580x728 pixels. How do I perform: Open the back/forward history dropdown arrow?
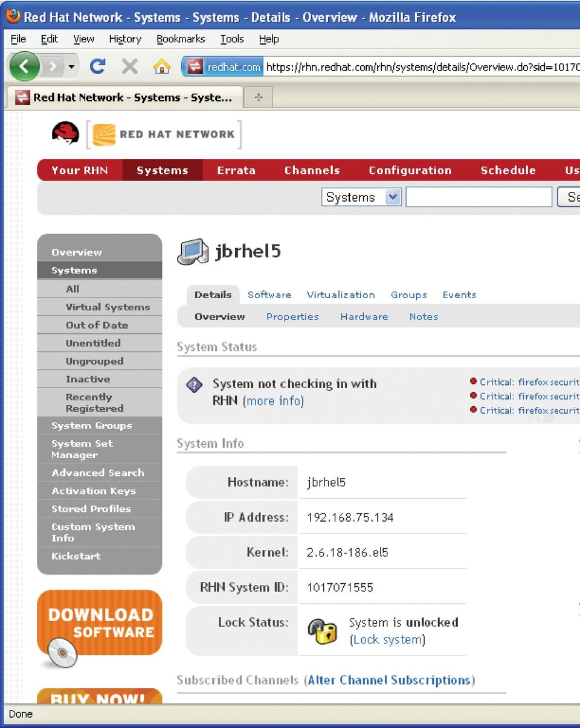click(x=72, y=66)
